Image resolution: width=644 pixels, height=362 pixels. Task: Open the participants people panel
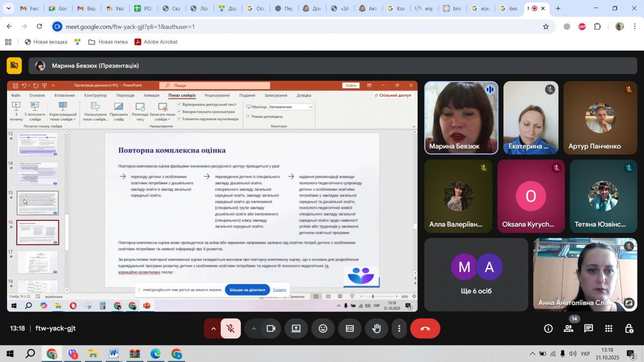569,329
